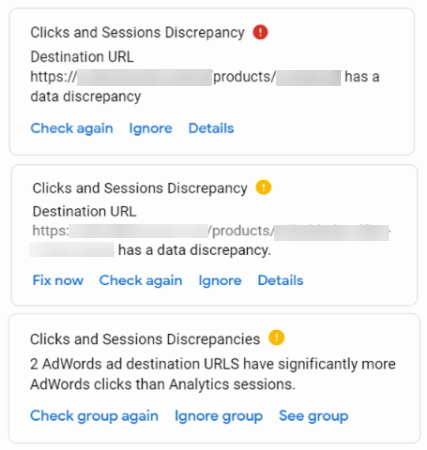The width and height of the screenshot is (427, 450).
Task: Click the Fix now link
Action: [58, 280]
